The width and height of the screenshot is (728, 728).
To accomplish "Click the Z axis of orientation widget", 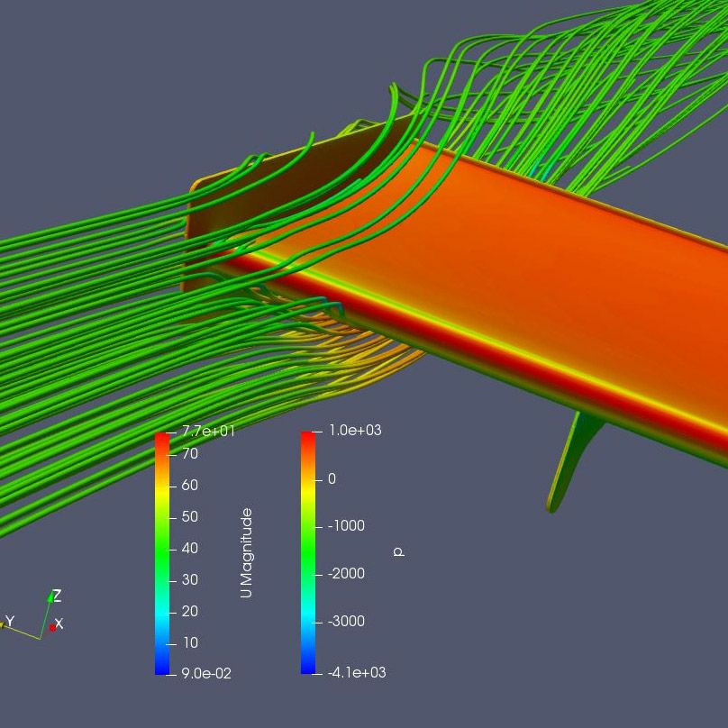I will tap(49, 608).
